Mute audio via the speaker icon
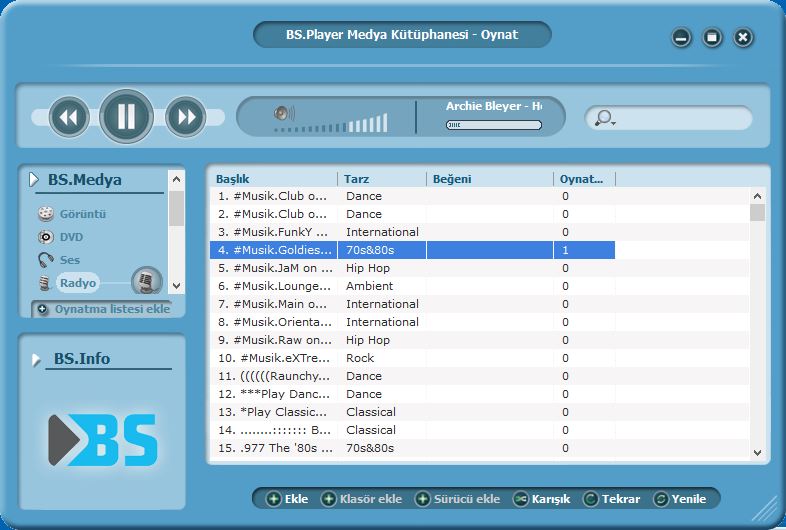This screenshot has height=530, width=786. click(284, 113)
